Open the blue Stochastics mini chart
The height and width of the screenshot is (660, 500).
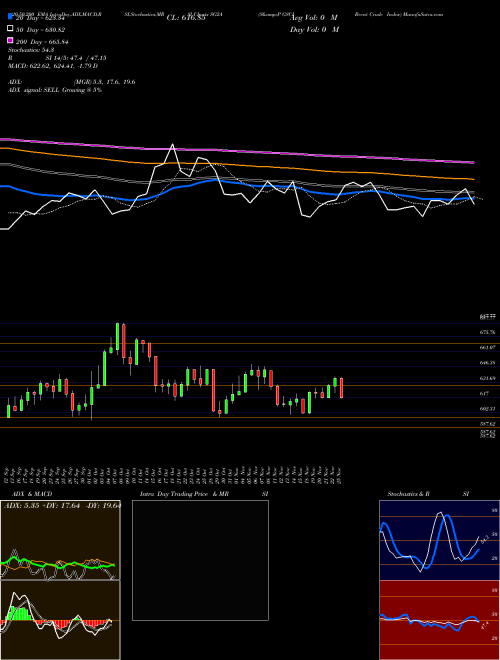[439, 540]
